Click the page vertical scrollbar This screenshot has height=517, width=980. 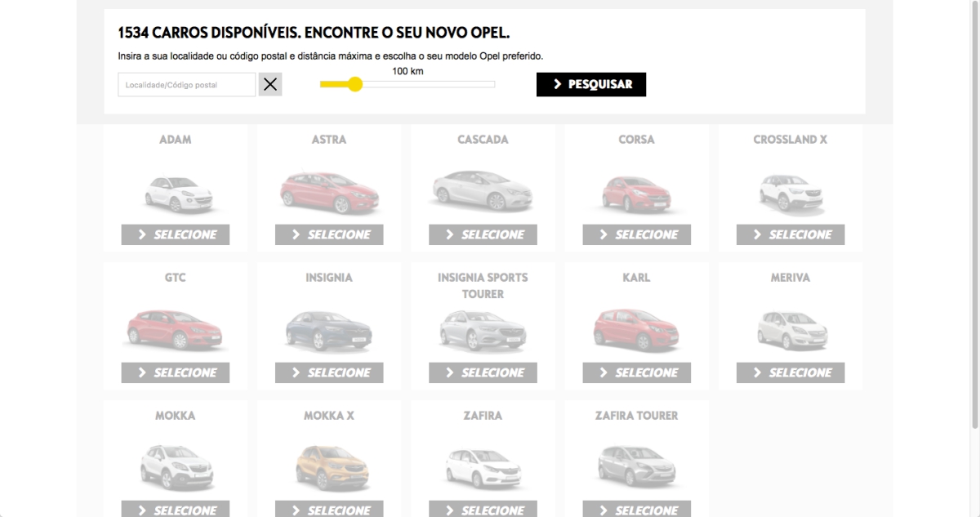(x=974, y=214)
